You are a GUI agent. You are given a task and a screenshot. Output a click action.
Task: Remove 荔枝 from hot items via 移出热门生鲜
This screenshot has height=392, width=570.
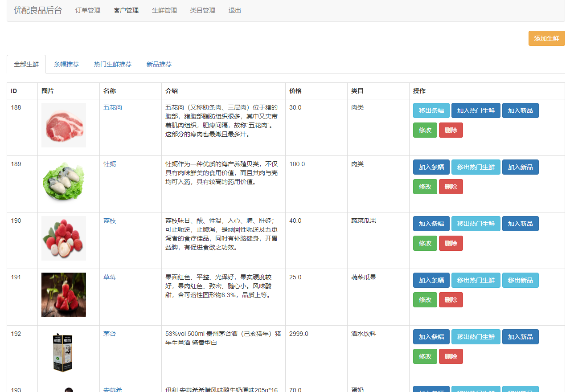coord(476,223)
